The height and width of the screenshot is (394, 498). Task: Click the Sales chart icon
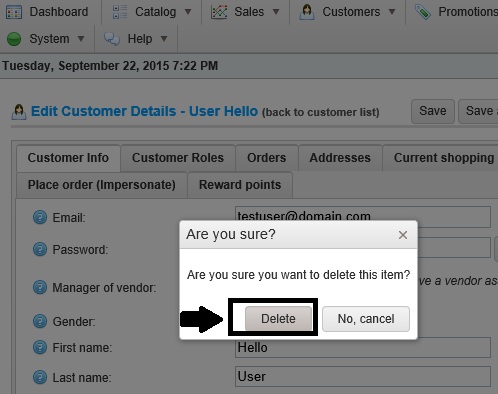(219, 12)
